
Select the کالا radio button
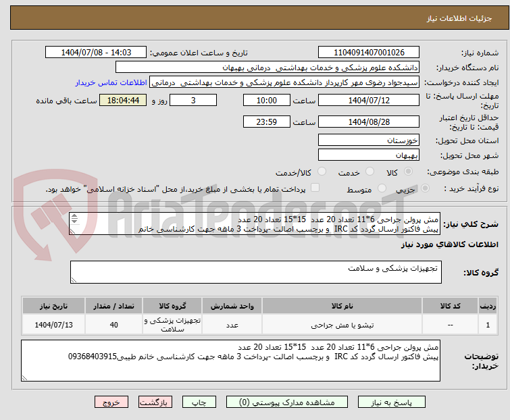tap(408, 172)
